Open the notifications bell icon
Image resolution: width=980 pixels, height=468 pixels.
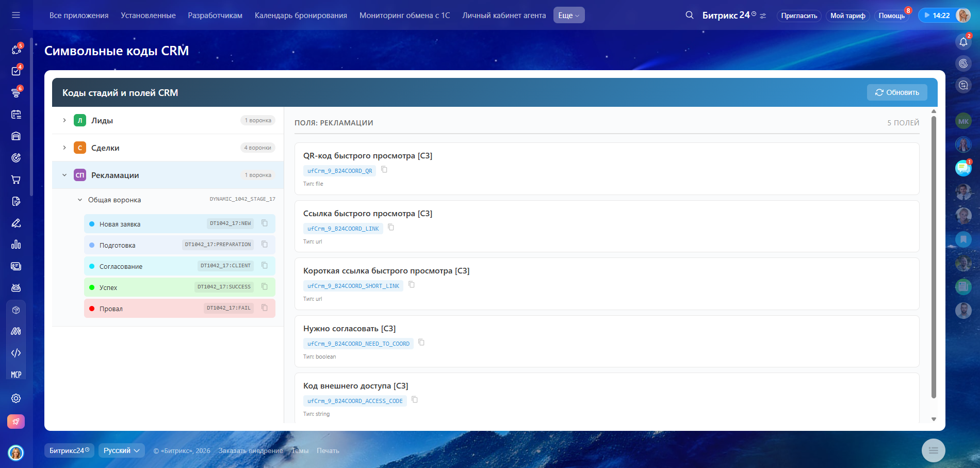963,42
